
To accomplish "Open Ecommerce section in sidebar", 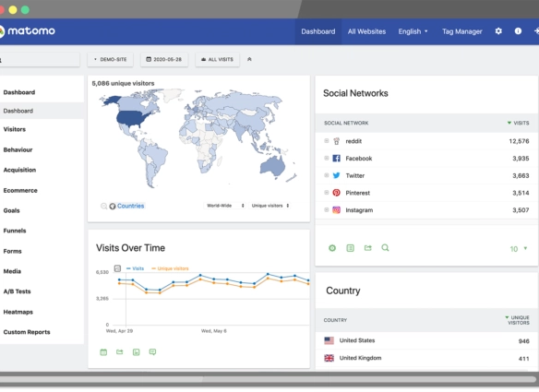I will 20,190.
